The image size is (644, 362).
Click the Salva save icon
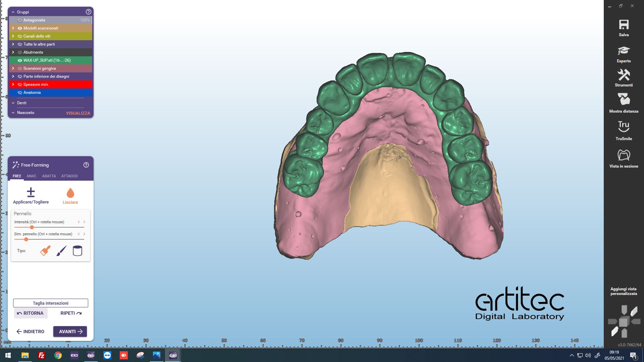[624, 25]
